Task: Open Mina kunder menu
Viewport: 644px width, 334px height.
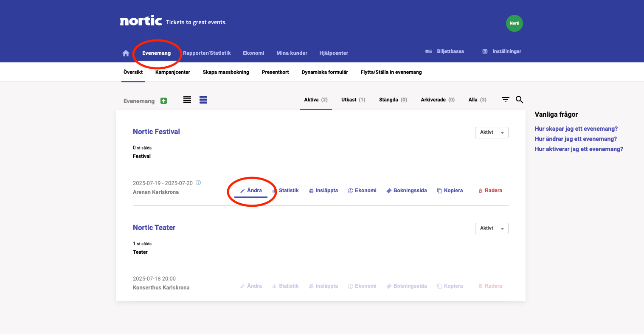Action: (292, 53)
